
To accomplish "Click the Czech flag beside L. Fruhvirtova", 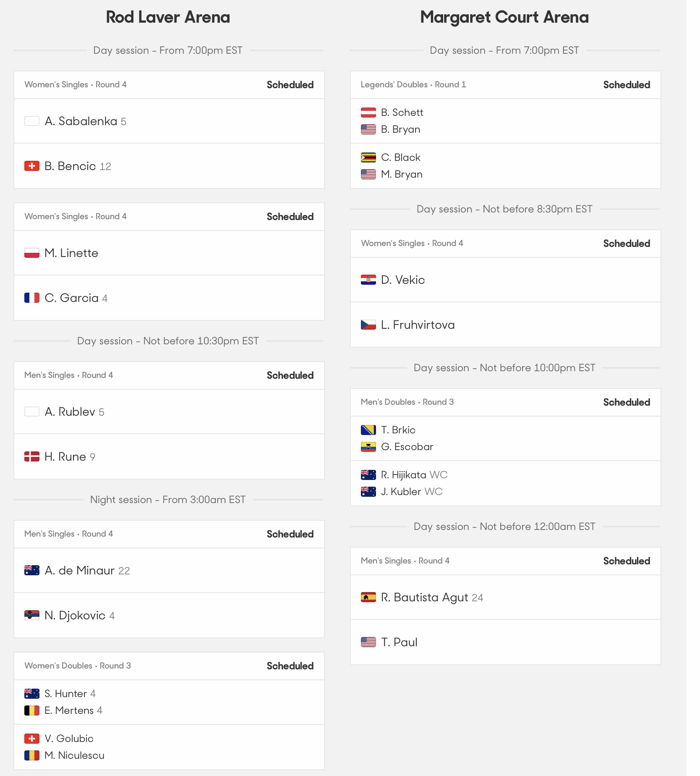I will [368, 325].
